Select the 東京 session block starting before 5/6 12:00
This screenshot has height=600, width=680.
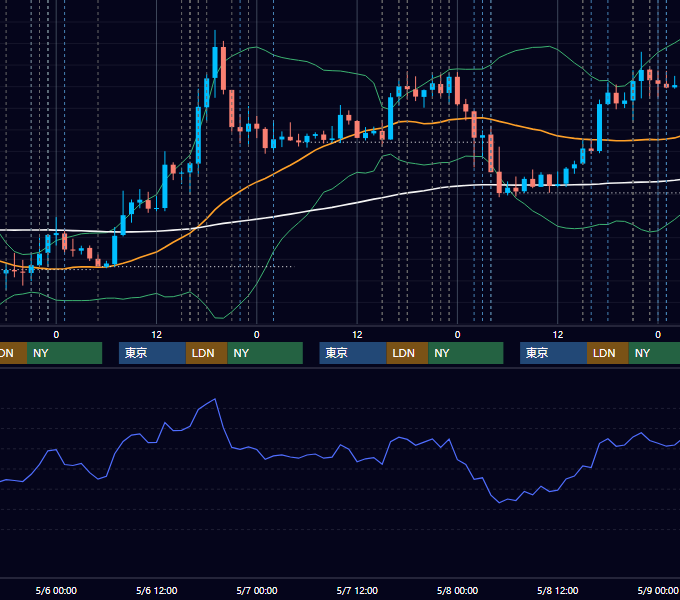click(152, 353)
